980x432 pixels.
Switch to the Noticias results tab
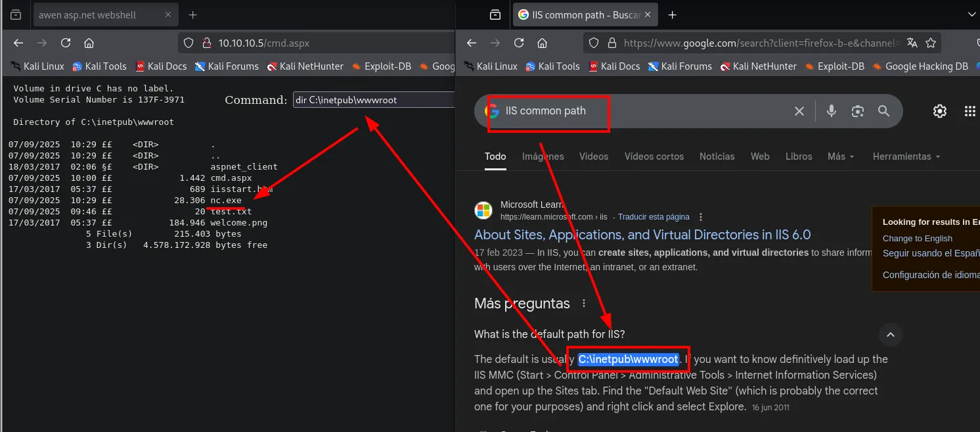click(717, 156)
